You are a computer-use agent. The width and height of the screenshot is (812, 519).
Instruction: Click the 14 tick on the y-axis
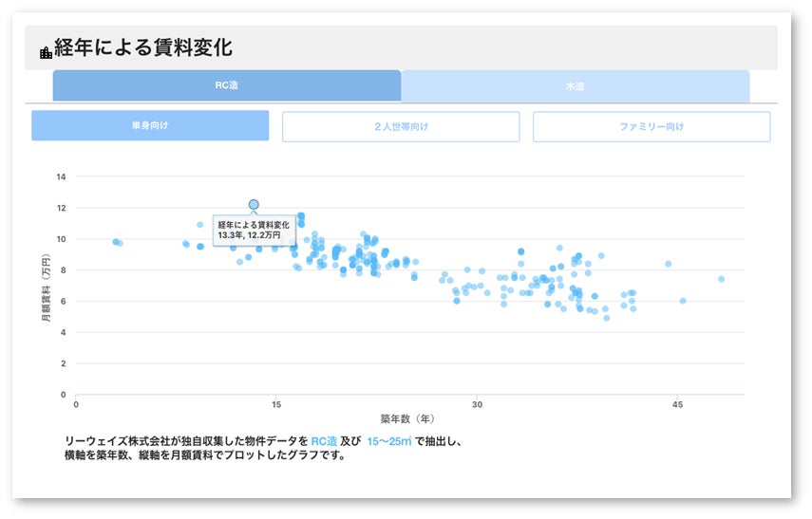[62, 176]
